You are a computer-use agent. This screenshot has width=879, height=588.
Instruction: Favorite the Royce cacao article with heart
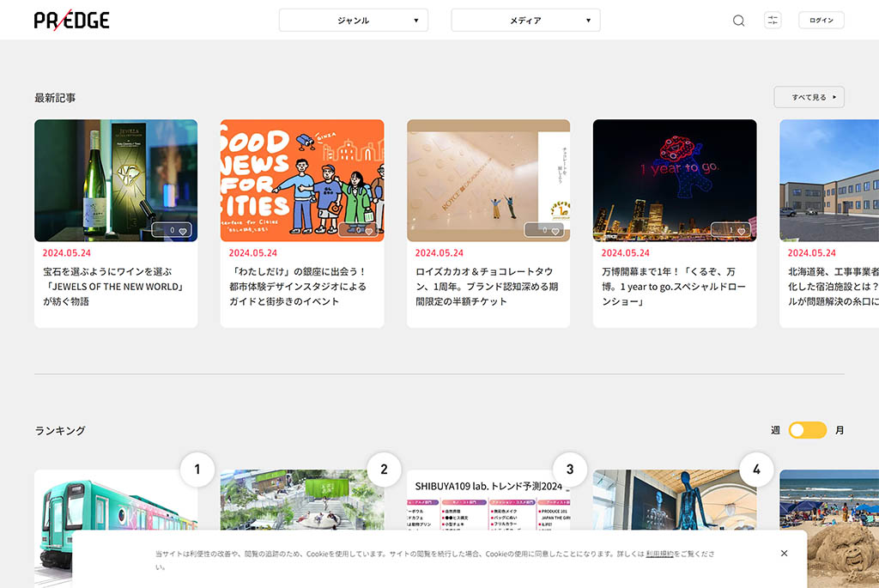(x=555, y=231)
